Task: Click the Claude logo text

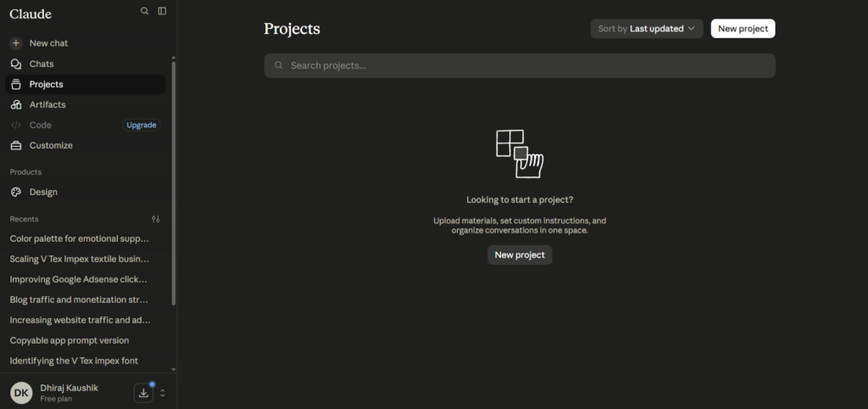Action: 31,14
